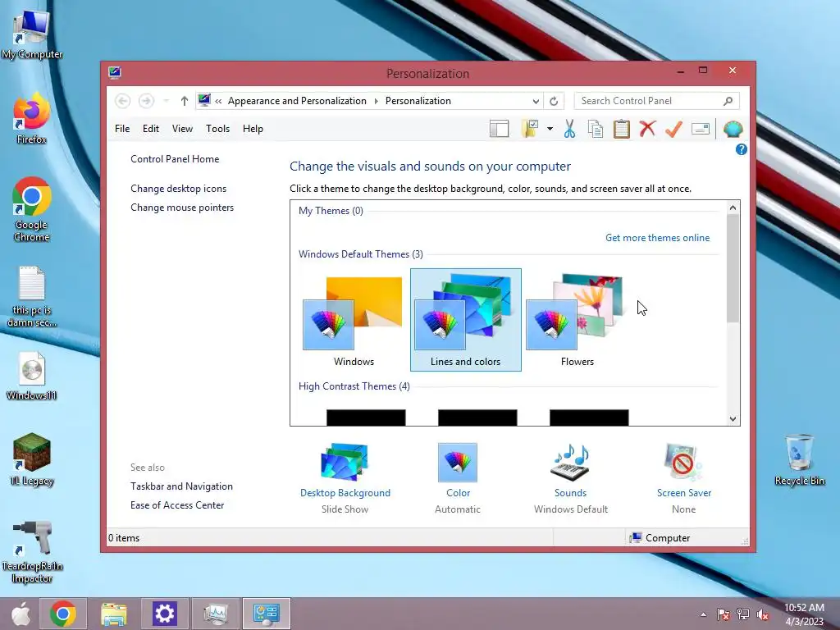
Task: Click the blue Help question mark icon
Action: coord(741,149)
